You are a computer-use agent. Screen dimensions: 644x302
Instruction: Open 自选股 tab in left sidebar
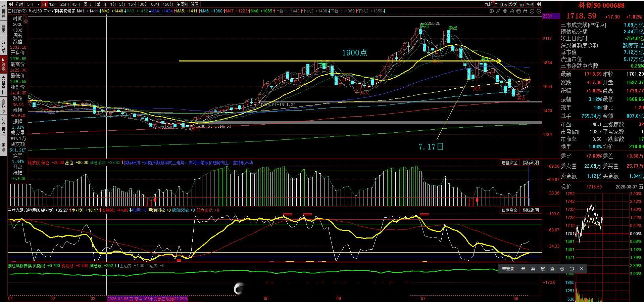(x=3, y=106)
